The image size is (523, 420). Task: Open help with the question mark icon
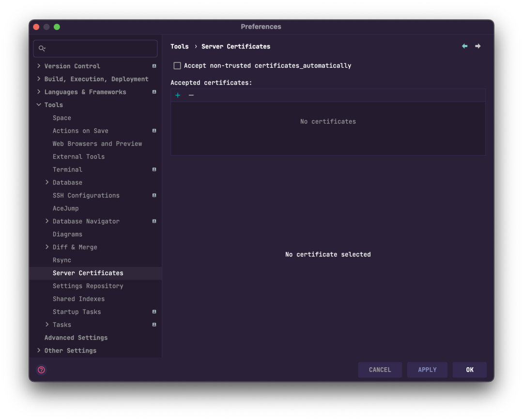point(41,370)
